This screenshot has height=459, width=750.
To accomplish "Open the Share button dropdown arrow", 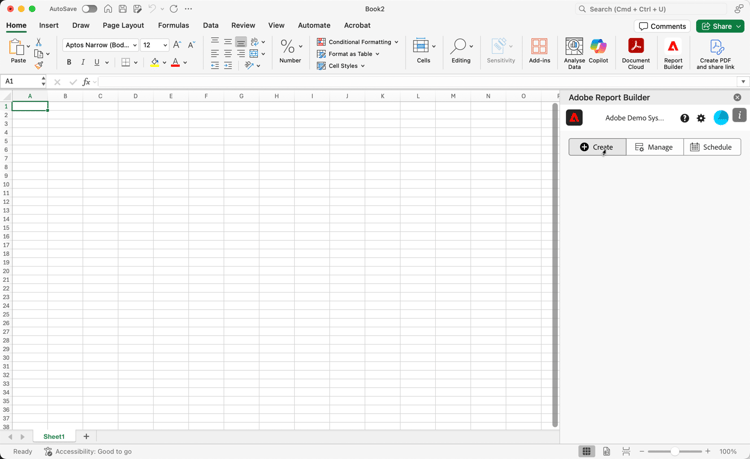I will tap(739, 26).
